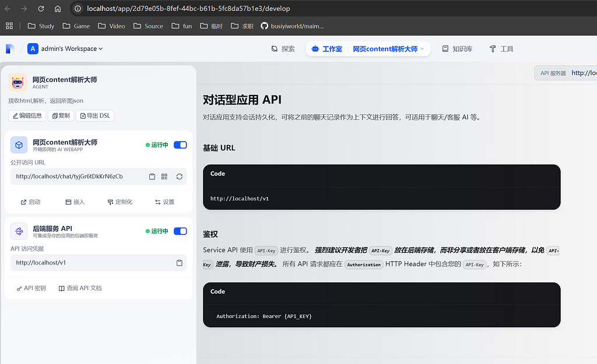The height and width of the screenshot is (364, 597).
Task: Click the 启动 launch button
Action: point(30,202)
